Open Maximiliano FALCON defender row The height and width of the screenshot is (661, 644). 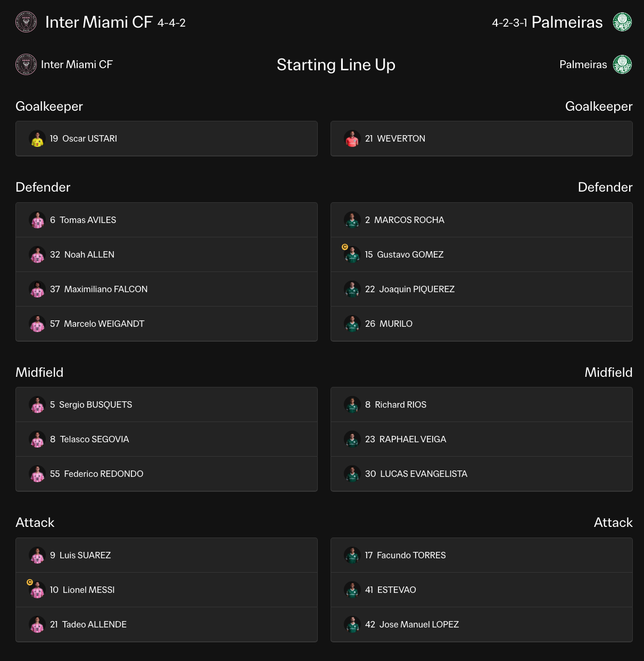[167, 289]
